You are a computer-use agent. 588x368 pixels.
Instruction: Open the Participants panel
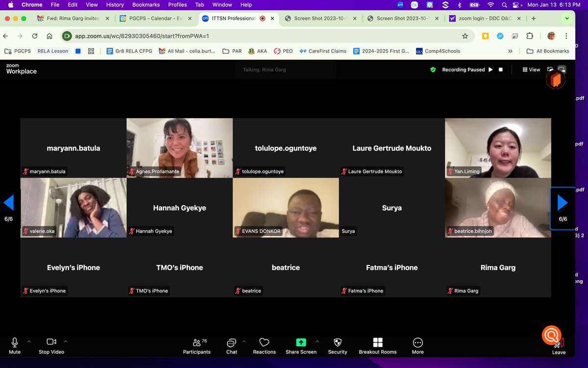(196, 345)
